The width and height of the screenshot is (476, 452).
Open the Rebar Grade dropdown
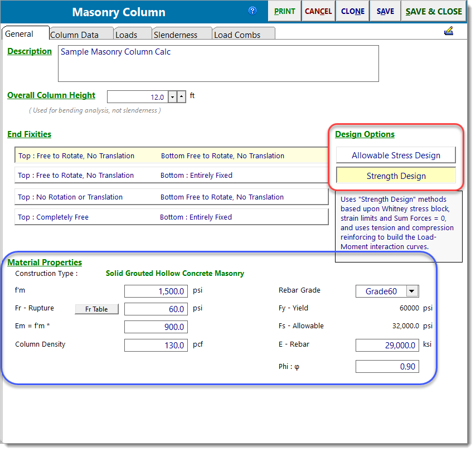411,291
